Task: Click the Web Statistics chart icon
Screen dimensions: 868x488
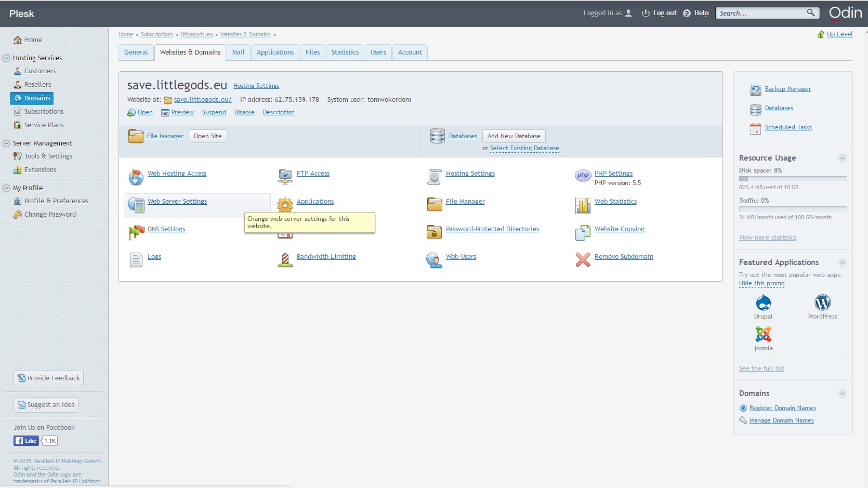Action: pos(583,205)
